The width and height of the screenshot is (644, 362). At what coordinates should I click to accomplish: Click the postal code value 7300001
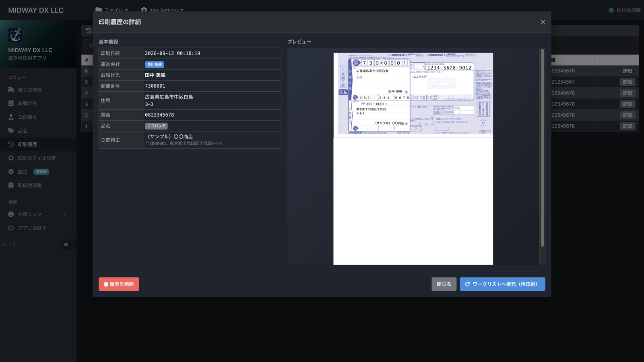point(155,86)
